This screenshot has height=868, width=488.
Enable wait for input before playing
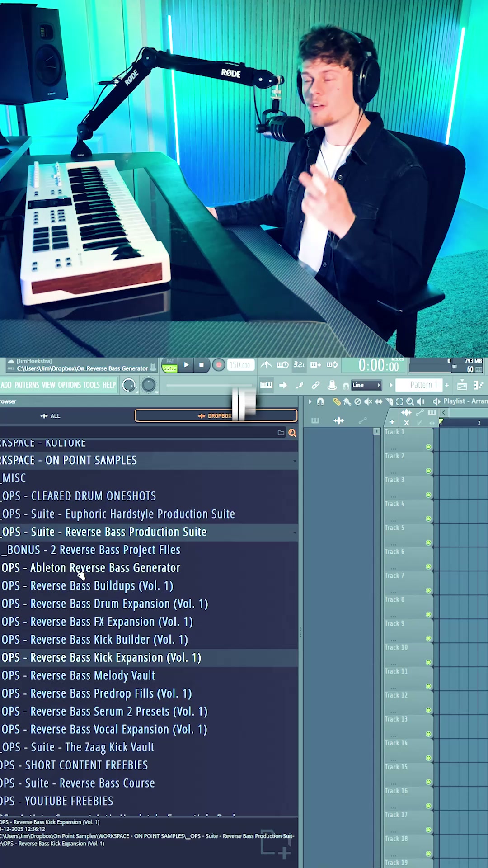283,365
